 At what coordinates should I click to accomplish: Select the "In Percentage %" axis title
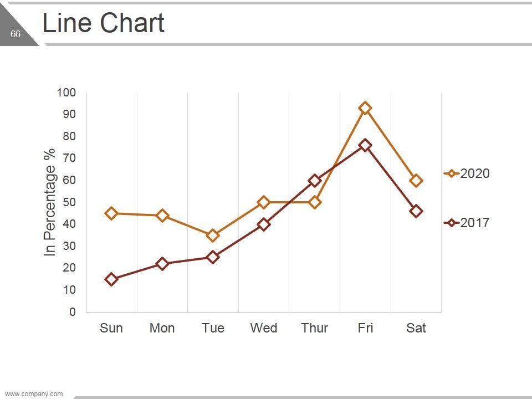click(50, 202)
